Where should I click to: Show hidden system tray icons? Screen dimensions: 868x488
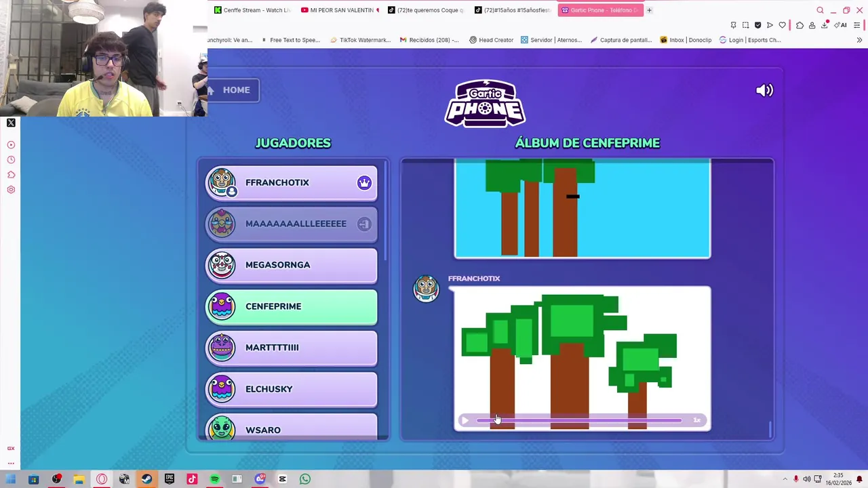(x=785, y=480)
